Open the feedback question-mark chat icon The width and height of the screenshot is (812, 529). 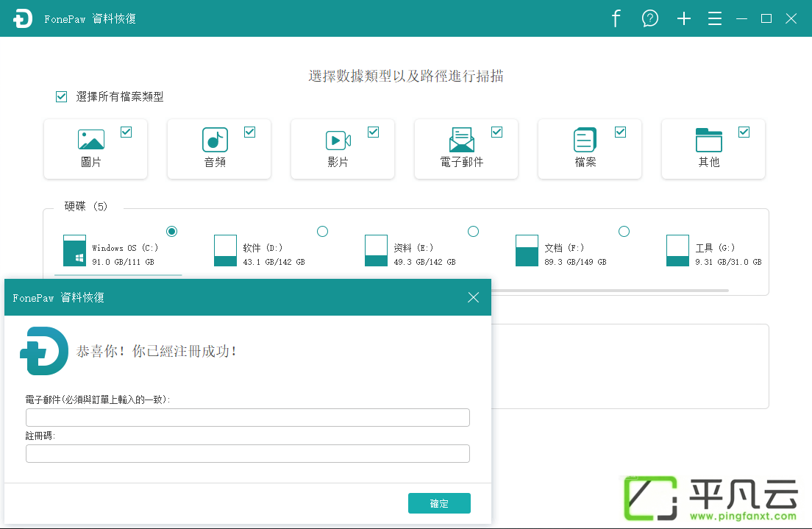[x=650, y=18]
